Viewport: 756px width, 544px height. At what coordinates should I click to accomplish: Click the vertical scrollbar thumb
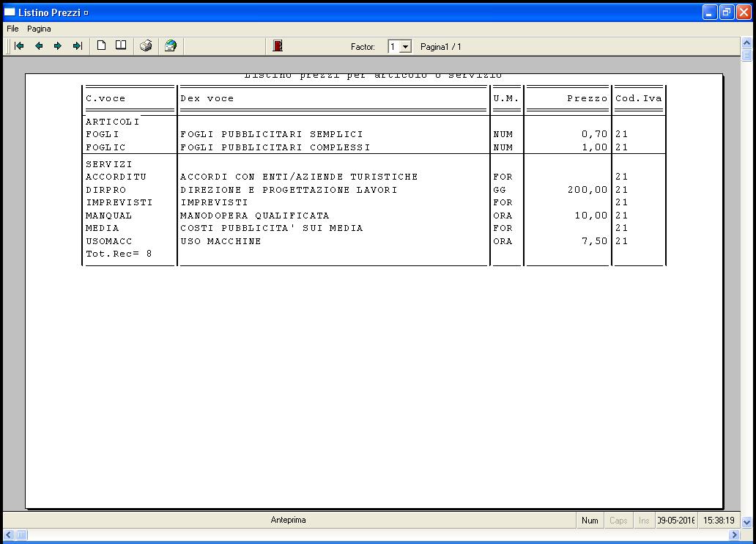pos(746,55)
